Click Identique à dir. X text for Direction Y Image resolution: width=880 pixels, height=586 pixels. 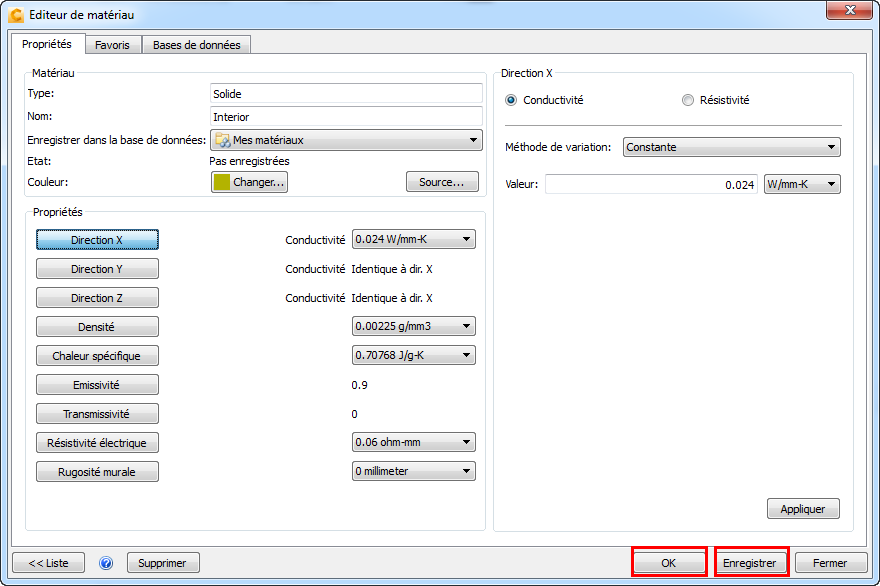(x=392, y=269)
